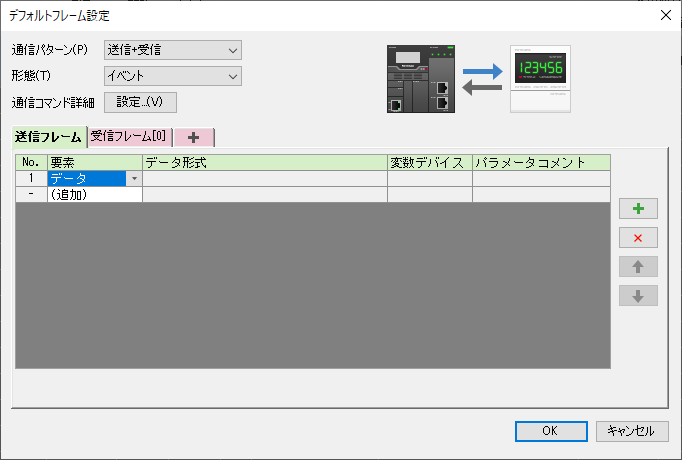Click the green plus add row icon
This screenshot has height=460, width=682.
(x=638, y=209)
